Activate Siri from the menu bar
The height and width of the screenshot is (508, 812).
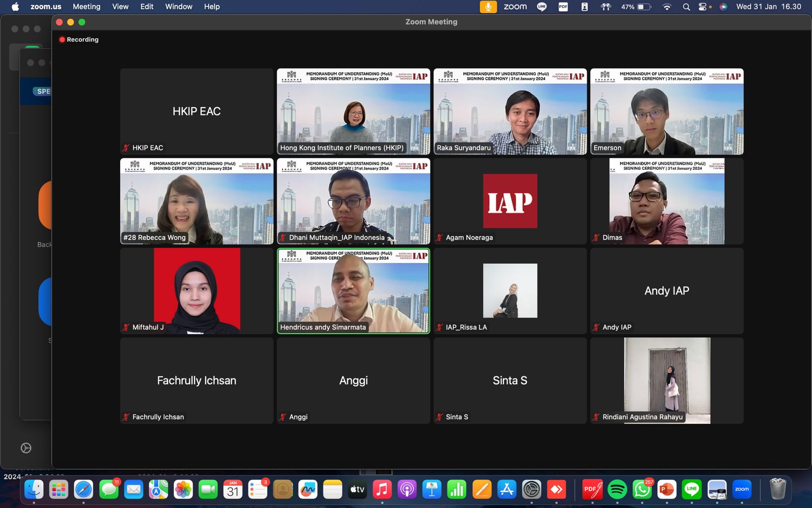[723, 7]
